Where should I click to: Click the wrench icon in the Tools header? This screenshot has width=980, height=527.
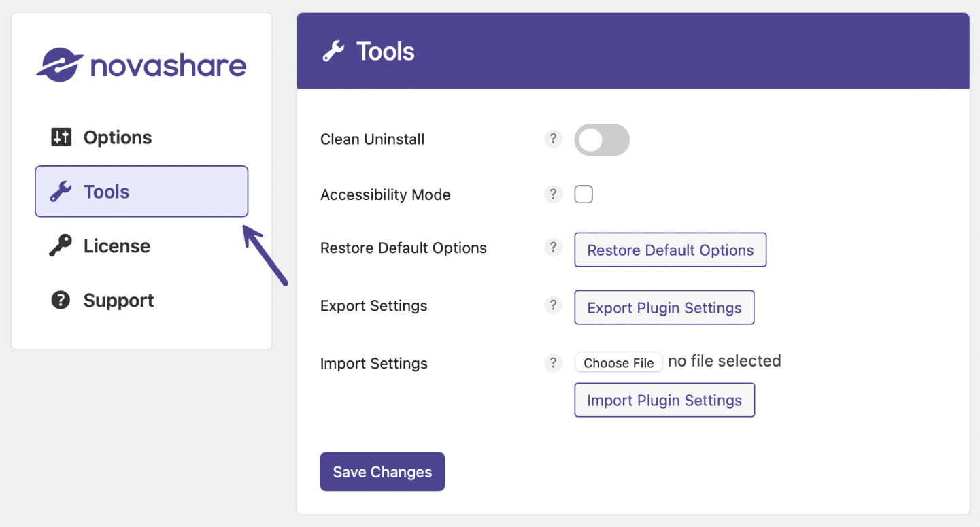click(x=333, y=50)
